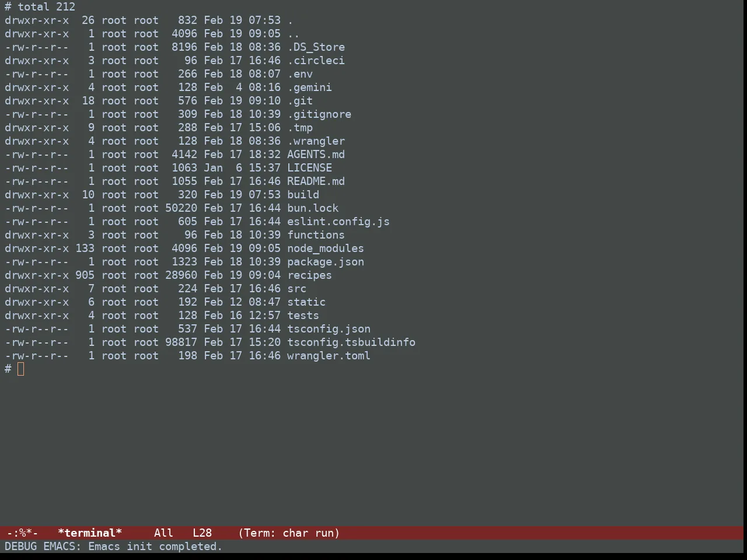Click the package.json file name

coord(325,261)
